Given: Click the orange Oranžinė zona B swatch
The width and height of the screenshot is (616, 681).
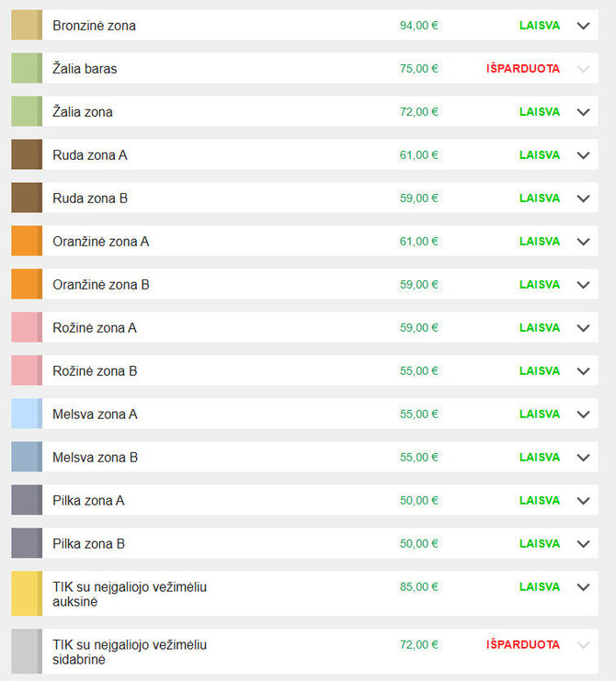Looking at the screenshot, I should (x=27, y=284).
